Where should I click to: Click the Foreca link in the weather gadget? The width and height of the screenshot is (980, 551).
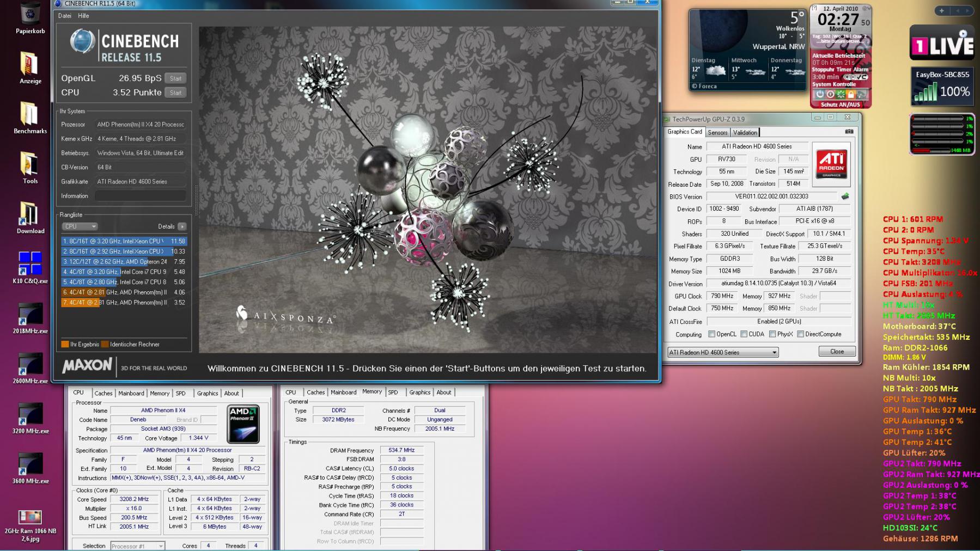(x=704, y=86)
